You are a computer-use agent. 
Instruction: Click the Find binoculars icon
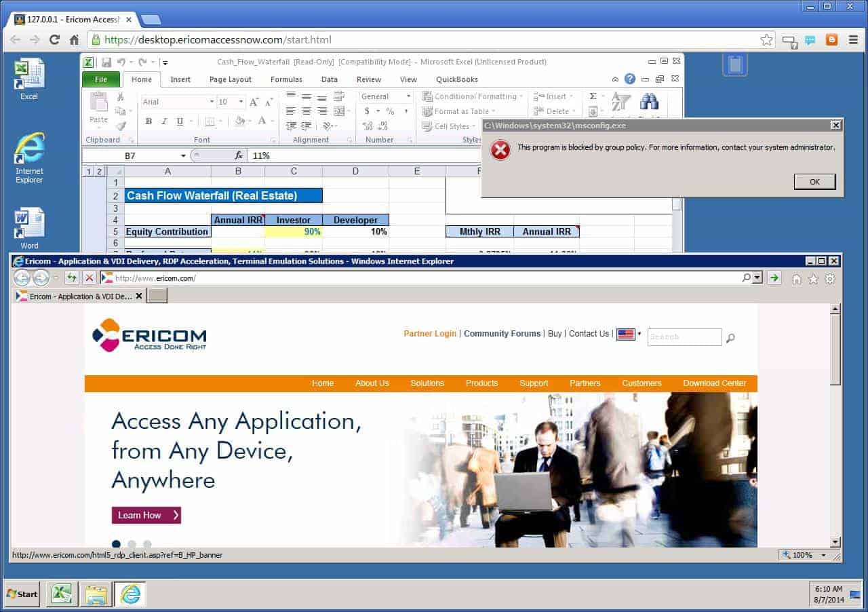[x=649, y=102]
